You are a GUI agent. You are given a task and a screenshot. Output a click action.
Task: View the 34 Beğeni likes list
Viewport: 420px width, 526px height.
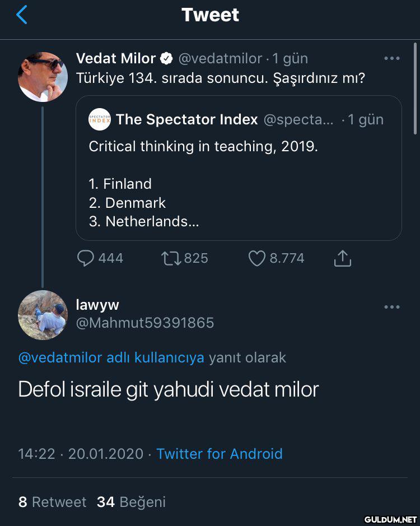pos(131,502)
